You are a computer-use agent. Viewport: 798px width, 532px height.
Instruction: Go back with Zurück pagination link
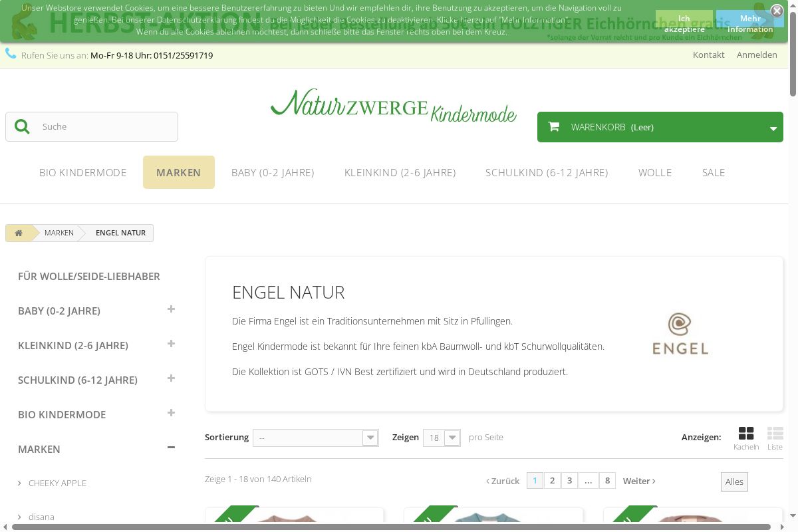[503, 481]
